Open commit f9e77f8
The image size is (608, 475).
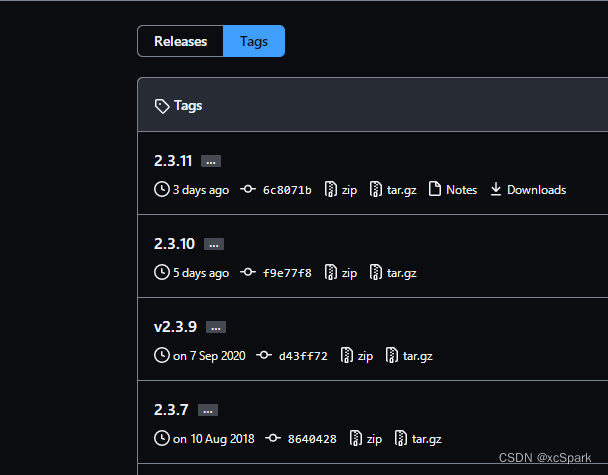point(287,273)
